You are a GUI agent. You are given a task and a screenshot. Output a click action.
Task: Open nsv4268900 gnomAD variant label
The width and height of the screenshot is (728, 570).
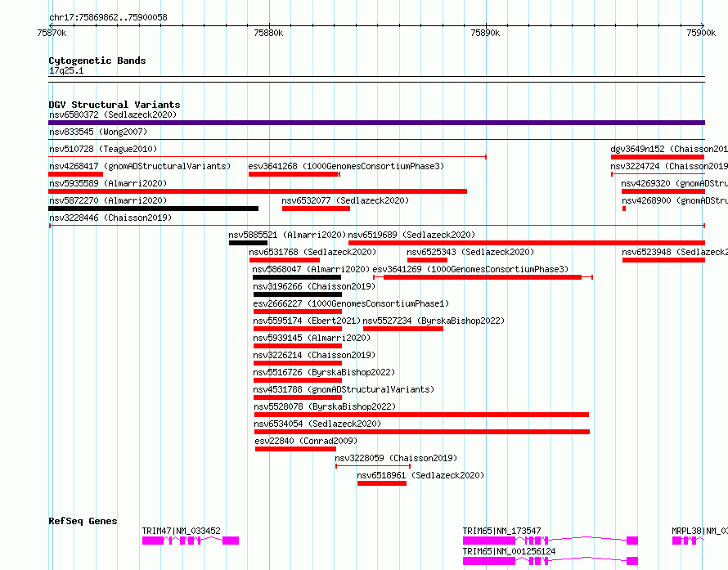pos(675,200)
